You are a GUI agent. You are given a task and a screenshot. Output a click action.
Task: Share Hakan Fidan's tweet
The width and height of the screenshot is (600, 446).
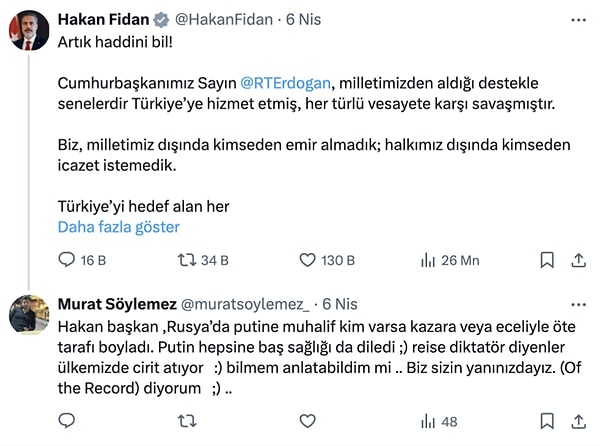tap(577, 260)
